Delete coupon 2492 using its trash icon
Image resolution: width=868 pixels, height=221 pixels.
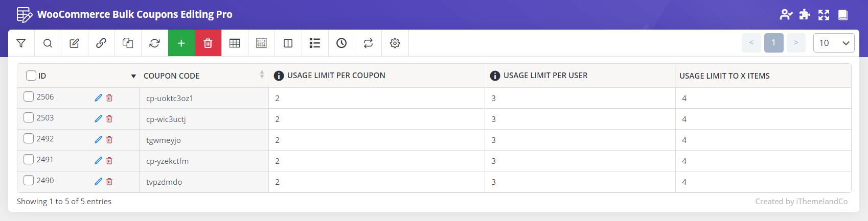coord(109,140)
